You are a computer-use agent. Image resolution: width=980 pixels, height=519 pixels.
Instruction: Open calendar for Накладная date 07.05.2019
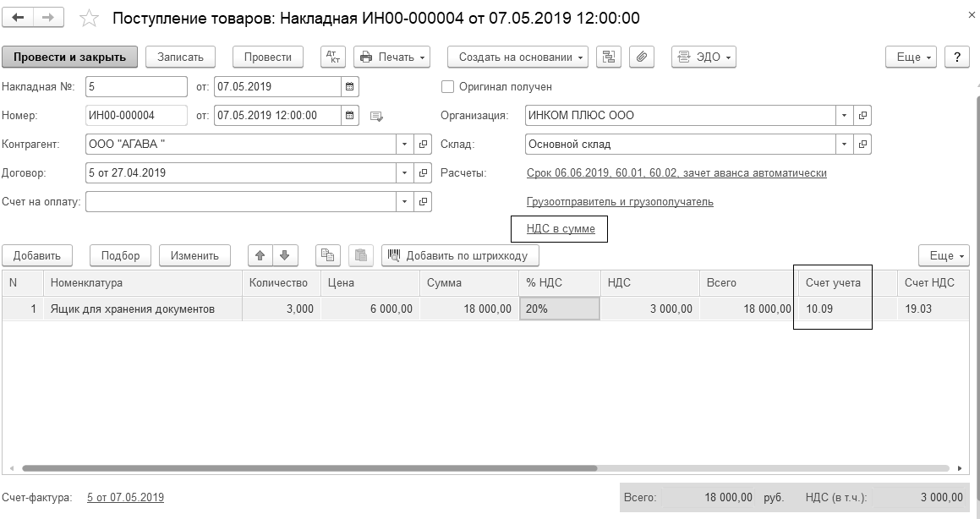click(350, 87)
